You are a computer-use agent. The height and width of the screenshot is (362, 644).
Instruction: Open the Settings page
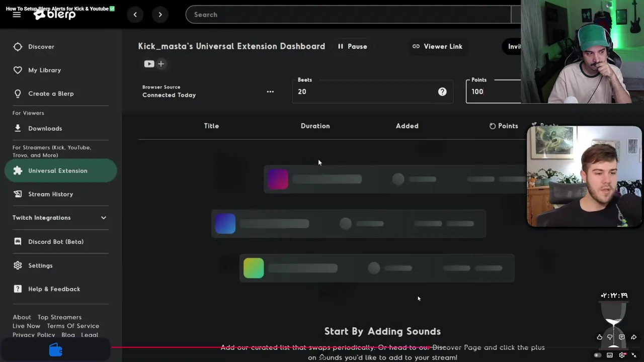coord(40,265)
